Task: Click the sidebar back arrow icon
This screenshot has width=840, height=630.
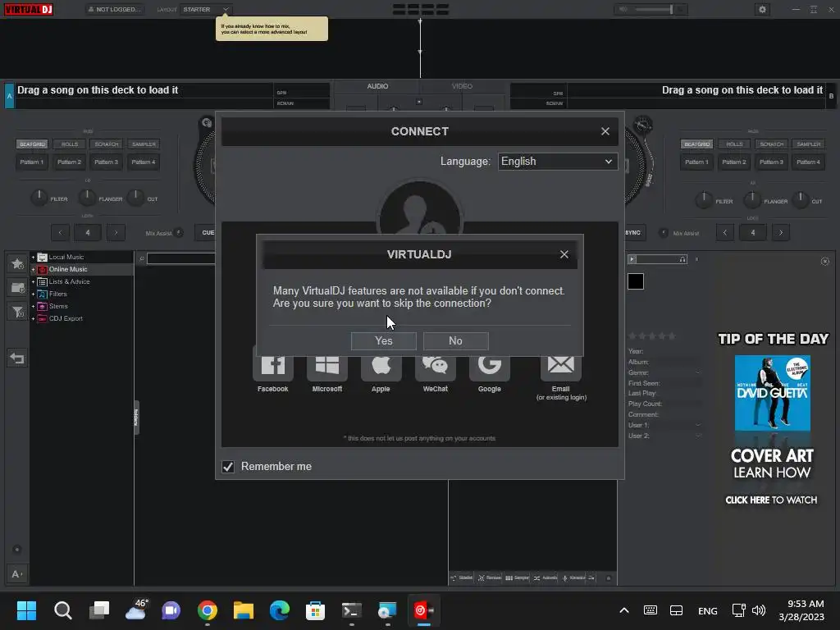Action: 17,358
